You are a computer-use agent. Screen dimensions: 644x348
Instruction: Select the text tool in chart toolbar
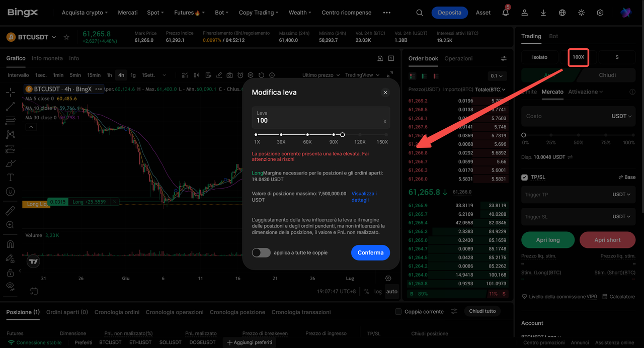click(10, 178)
